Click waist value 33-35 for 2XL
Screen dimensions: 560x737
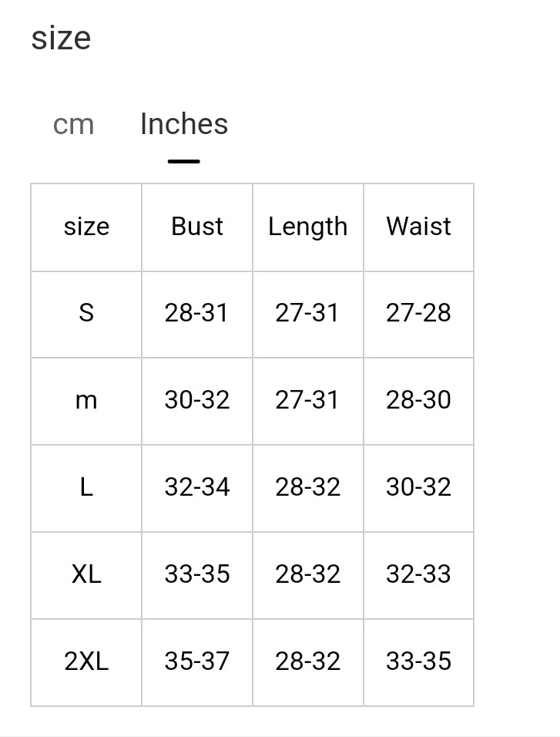pos(418,661)
